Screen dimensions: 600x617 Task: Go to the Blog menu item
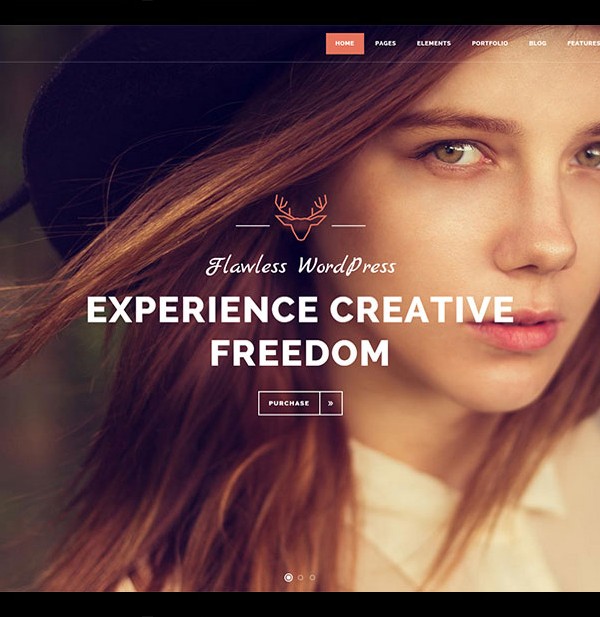tap(537, 43)
